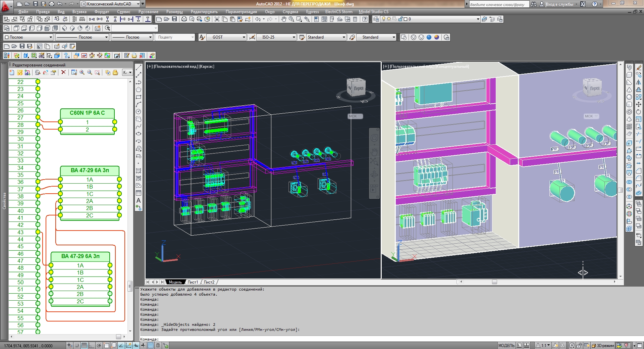Click the Вход в службы sign-in link
644x349 pixels.
559,4
